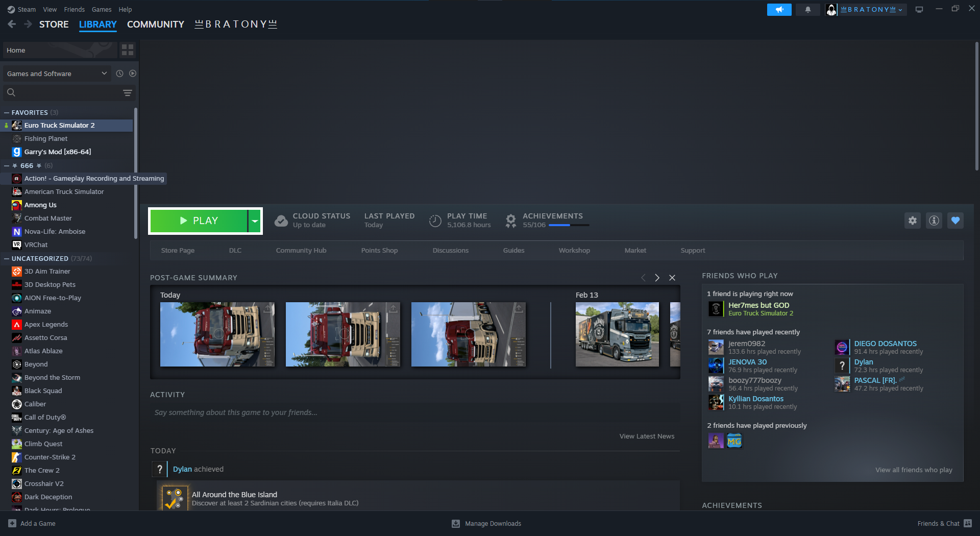
Task: Sort library by recent activity clock icon
Action: pos(119,74)
